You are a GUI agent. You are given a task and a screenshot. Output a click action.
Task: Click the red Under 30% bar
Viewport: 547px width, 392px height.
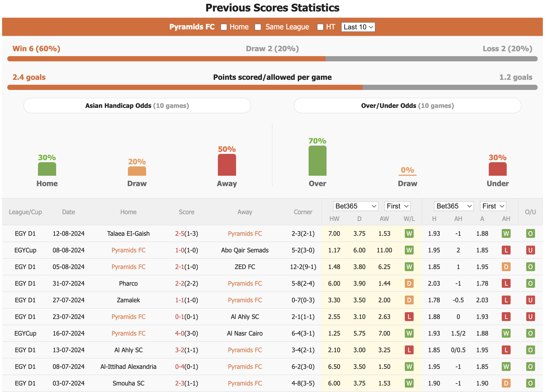click(x=498, y=169)
